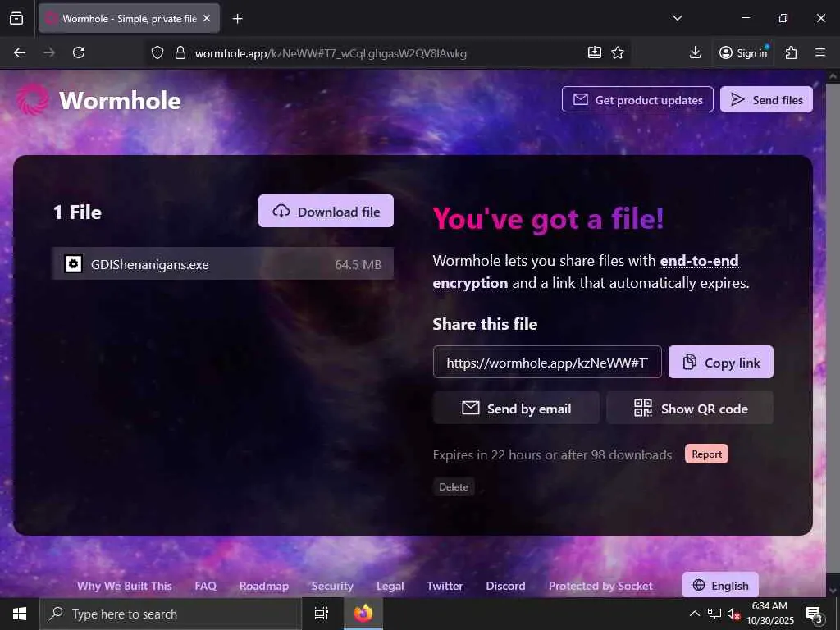List all tabs dropdown arrow

click(x=677, y=18)
